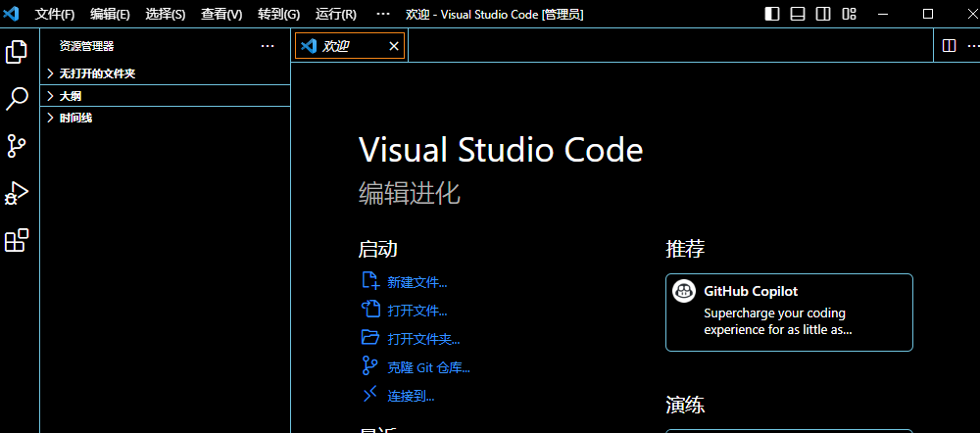Click the VS Code logo in title bar
Screen dimensions: 980x433
point(11,14)
